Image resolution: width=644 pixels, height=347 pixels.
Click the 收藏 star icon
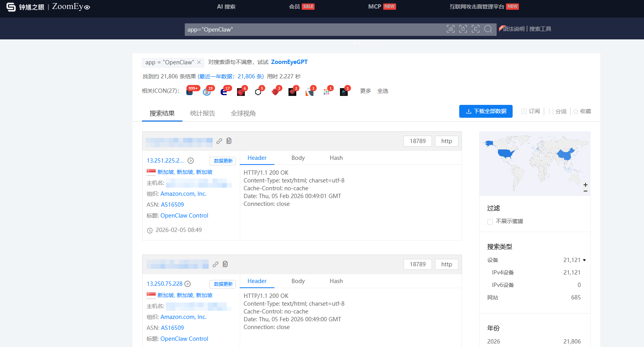[x=576, y=112]
